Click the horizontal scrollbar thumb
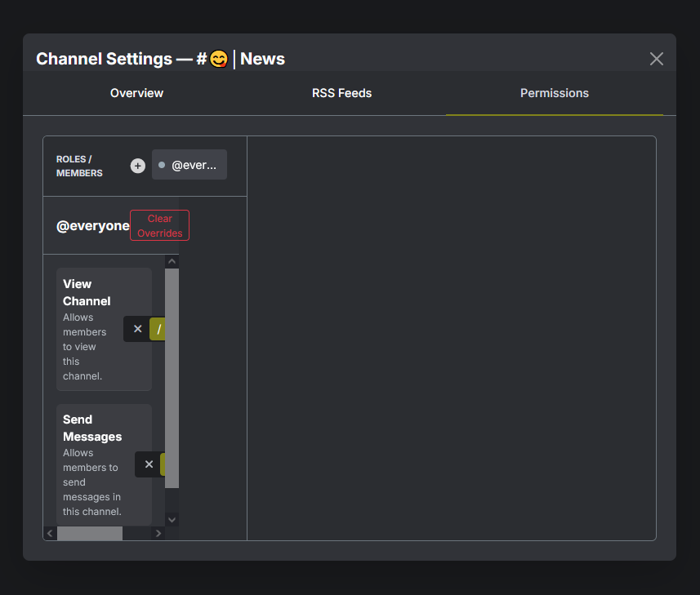The height and width of the screenshot is (595, 700). click(x=90, y=533)
